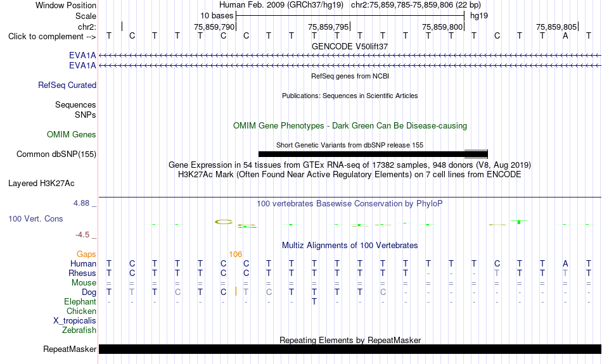Click the A base in Human alignment row
Image resolution: width=602 pixels, height=364 pixels.
[x=565, y=264]
